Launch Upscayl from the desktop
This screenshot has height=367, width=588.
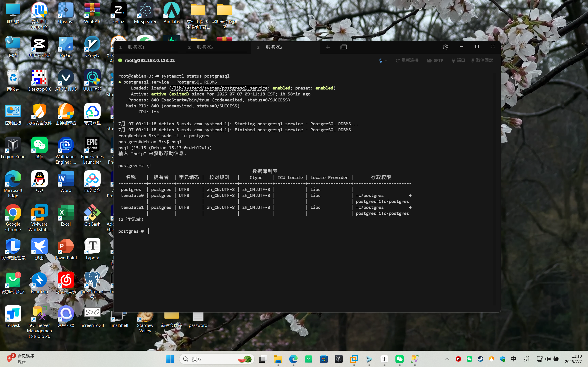point(66,13)
